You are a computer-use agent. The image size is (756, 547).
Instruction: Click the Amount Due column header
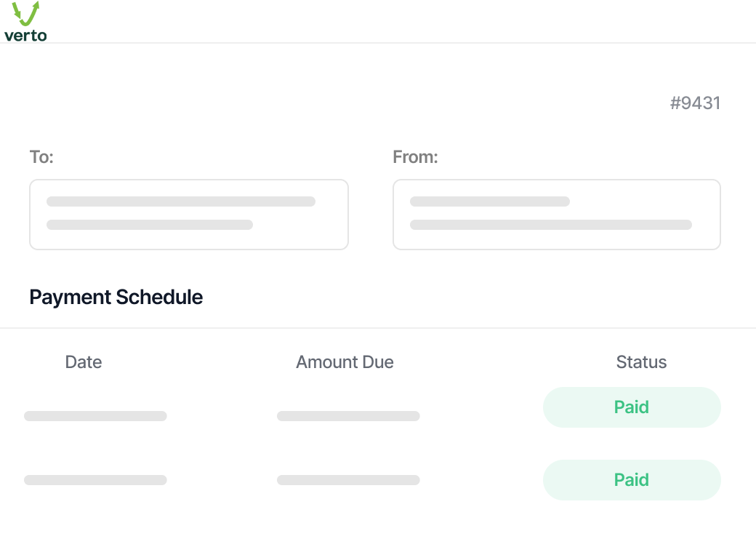(x=345, y=362)
